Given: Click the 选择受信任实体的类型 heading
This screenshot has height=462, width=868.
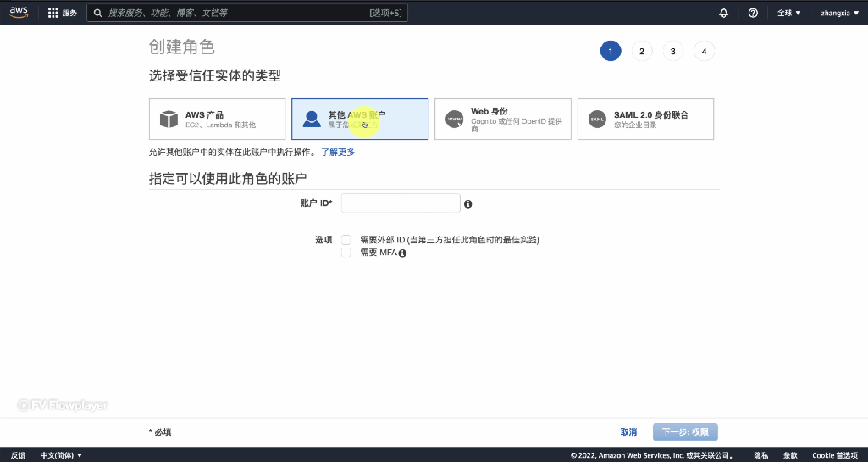Looking at the screenshot, I should 215,75.
